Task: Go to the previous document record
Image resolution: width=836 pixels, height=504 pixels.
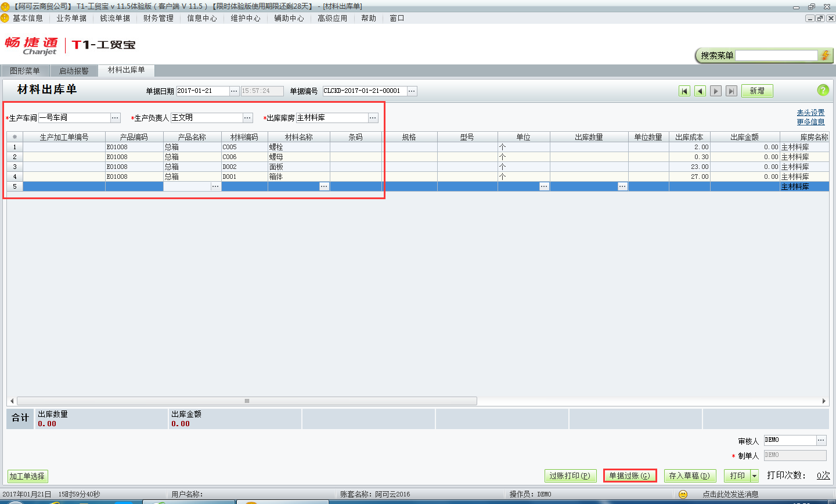Action: coord(700,91)
